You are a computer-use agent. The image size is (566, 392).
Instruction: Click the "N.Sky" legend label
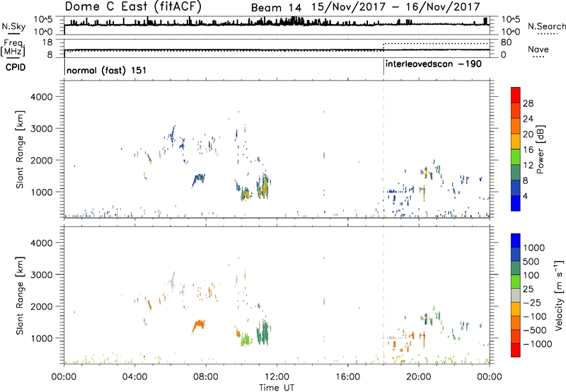(13, 26)
